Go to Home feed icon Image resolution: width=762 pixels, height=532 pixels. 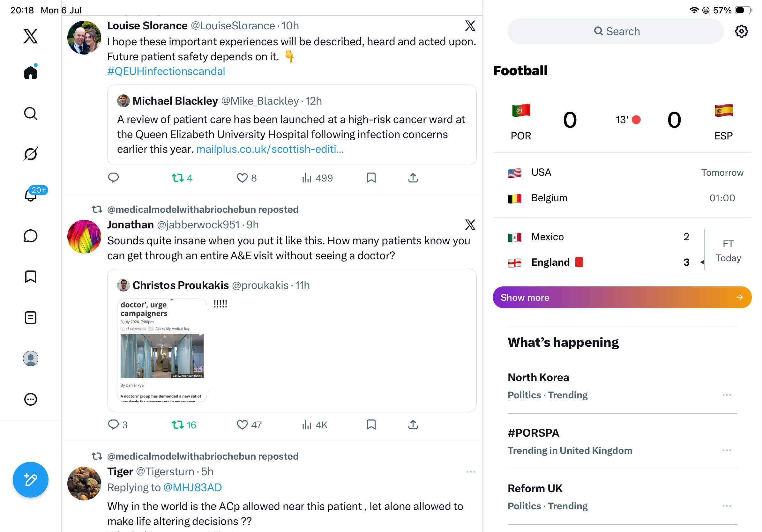coord(31,72)
